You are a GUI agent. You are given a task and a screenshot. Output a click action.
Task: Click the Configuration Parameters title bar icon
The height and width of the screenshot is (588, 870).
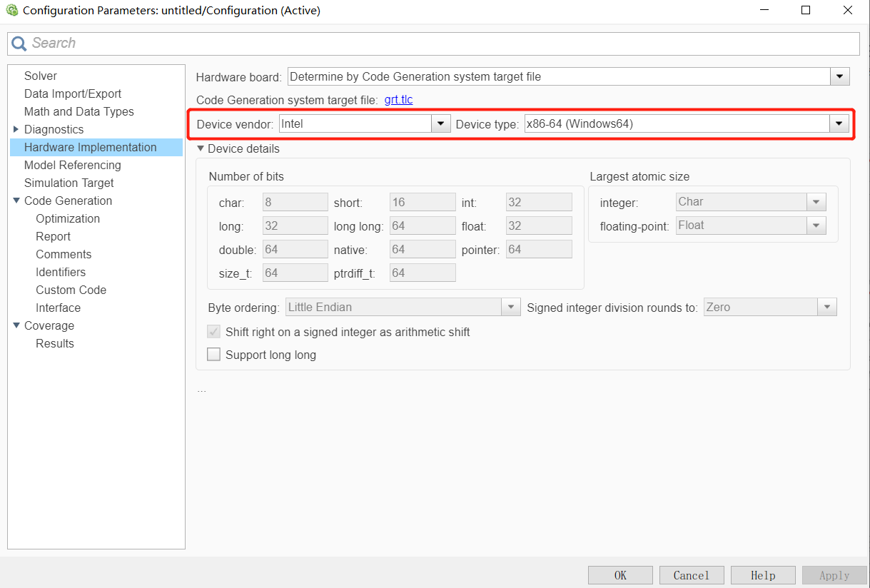[x=11, y=11]
